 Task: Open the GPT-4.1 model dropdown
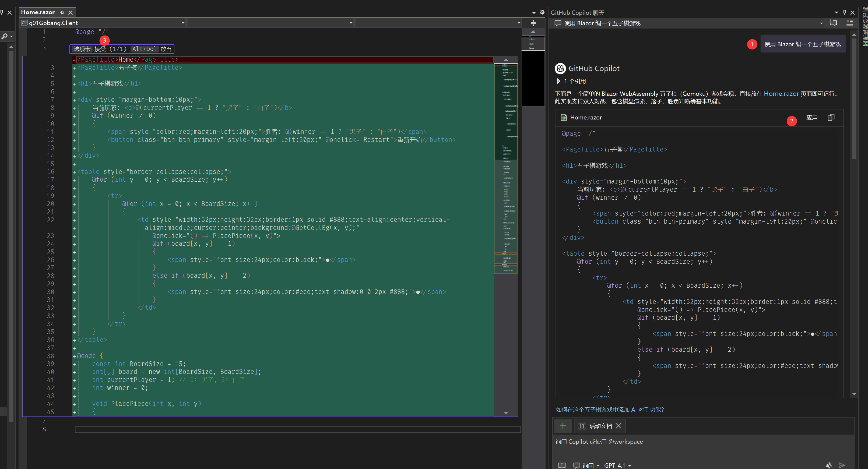point(617,465)
